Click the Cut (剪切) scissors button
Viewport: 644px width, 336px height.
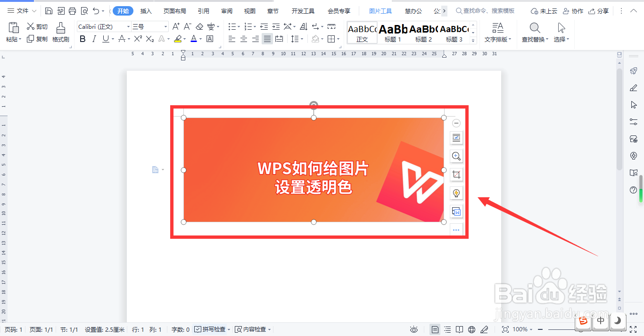point(37,27)
